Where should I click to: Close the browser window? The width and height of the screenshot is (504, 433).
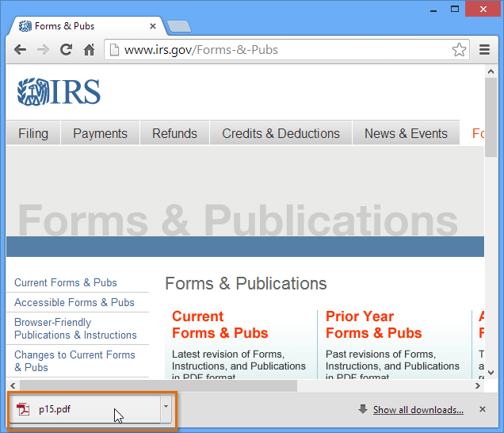483,9
